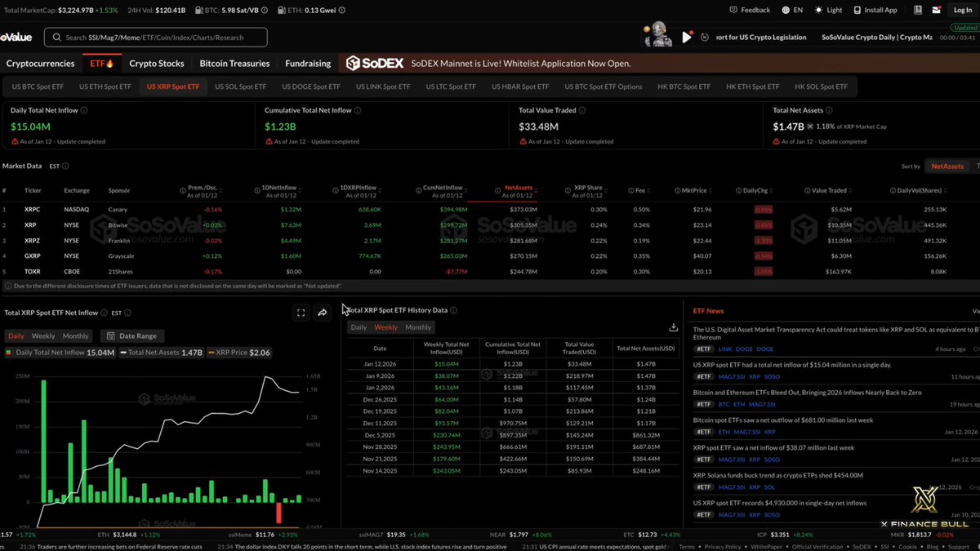980x551 pixels.
Task: Click info icon beside Total Value Traded
Action: pos(583,110)
